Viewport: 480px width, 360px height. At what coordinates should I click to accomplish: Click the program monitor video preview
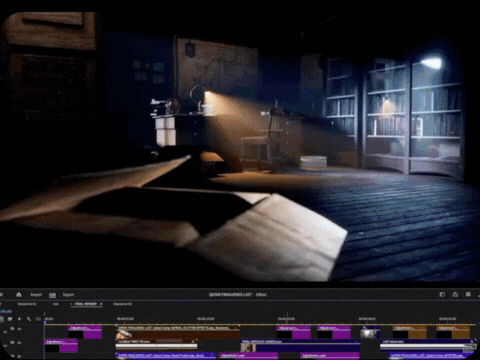tap(240, 147)
